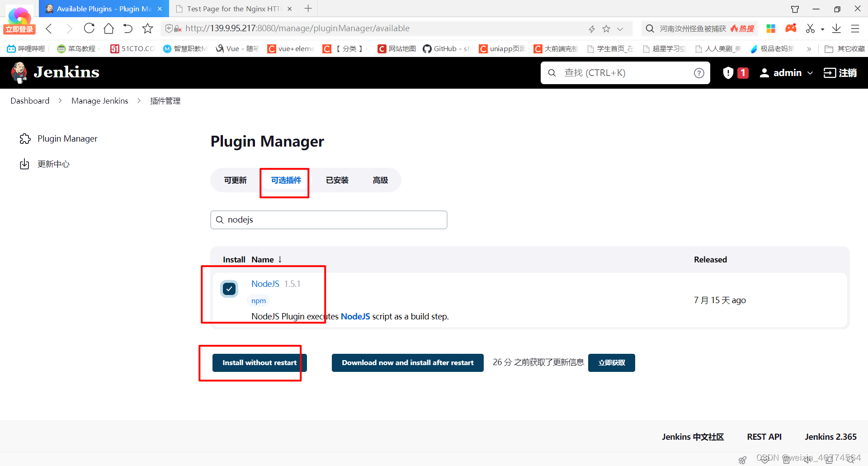Viewport: 868px width, 466px height.
Task: Open Plugin Manager in the sidebar
Action: [59, 139]
